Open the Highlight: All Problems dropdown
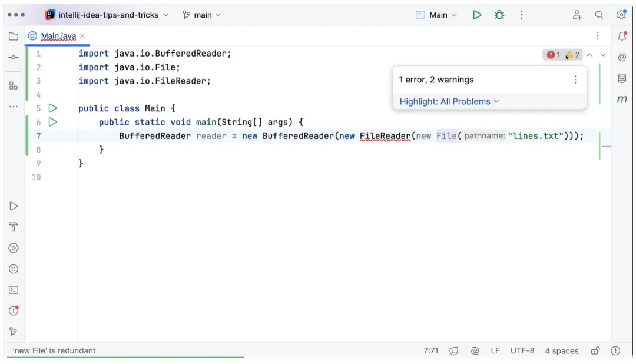 449,101
